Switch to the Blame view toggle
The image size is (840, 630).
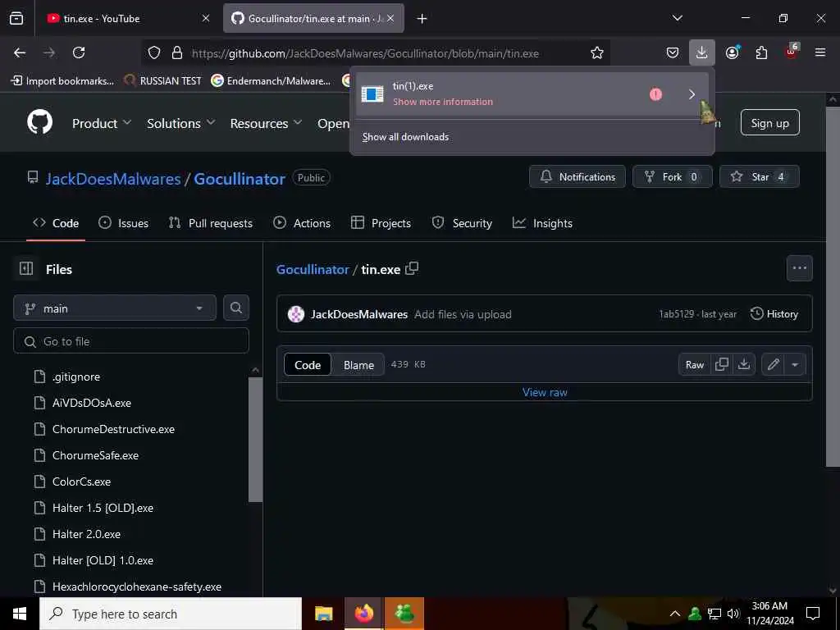click(358, 365)
